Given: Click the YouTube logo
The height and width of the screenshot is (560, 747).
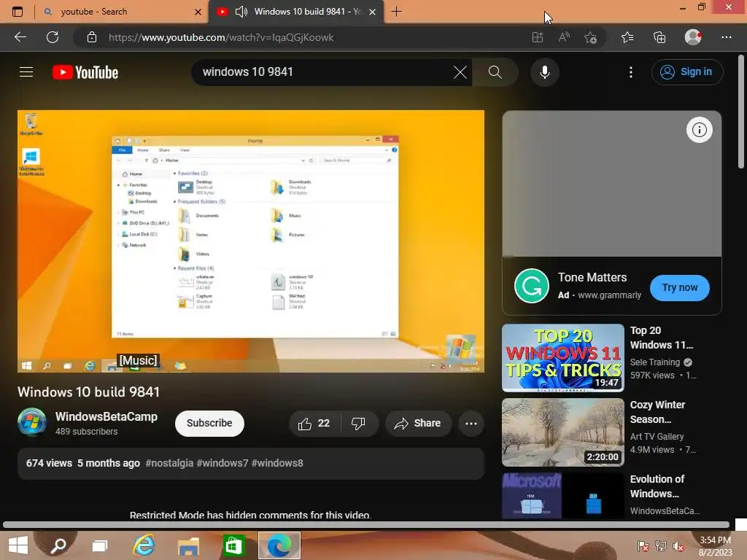Looking at the screenshot, I should tap(85, 72).
